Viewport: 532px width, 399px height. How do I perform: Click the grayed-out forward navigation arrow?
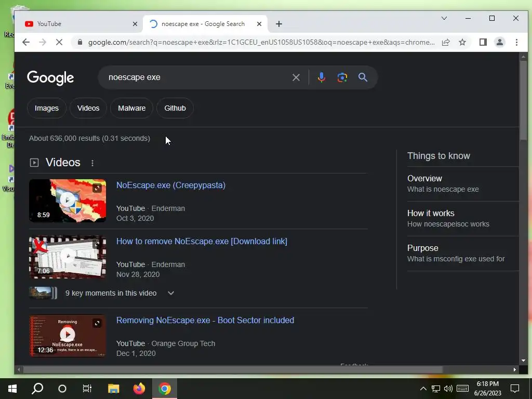pos(43,42)
